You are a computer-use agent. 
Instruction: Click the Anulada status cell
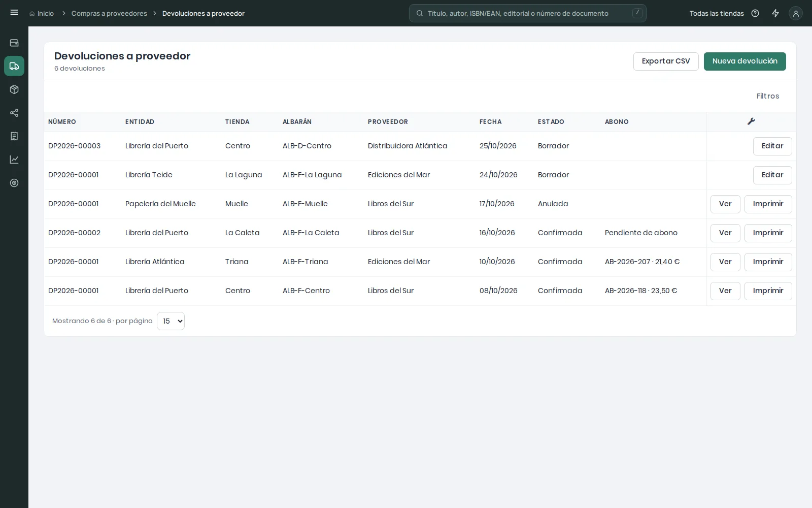coord(553,204)
